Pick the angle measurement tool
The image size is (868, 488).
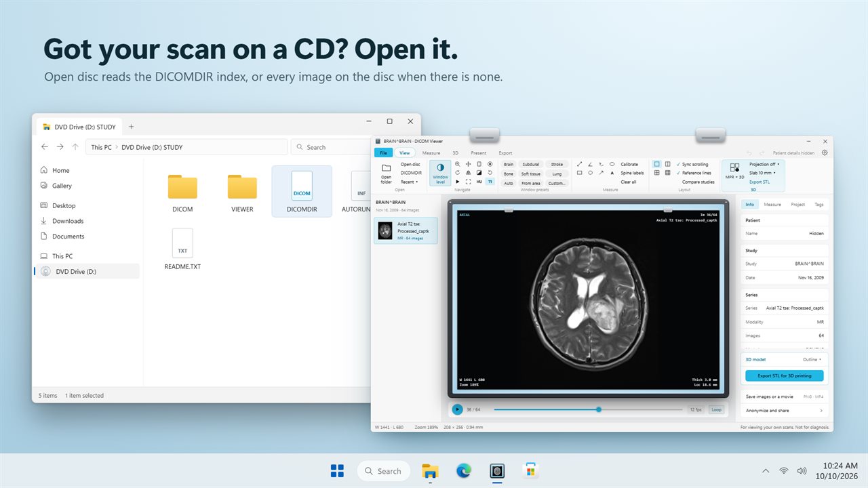(590, 164)
